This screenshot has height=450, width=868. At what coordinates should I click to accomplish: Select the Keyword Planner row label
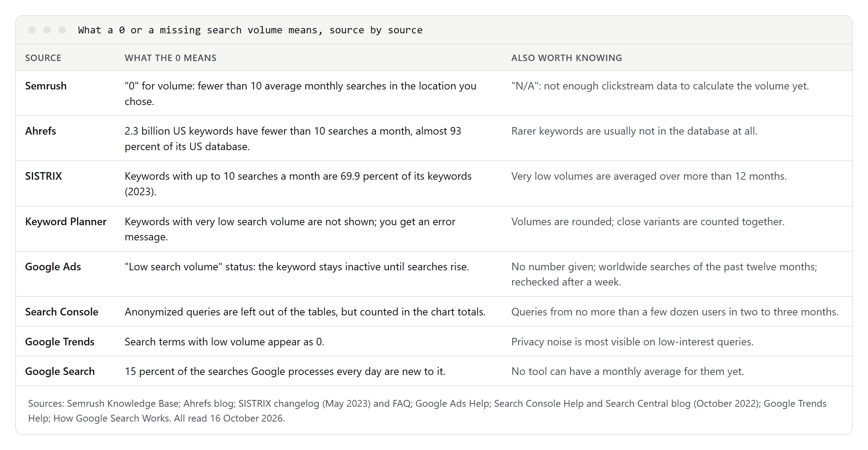pos(66,222)
